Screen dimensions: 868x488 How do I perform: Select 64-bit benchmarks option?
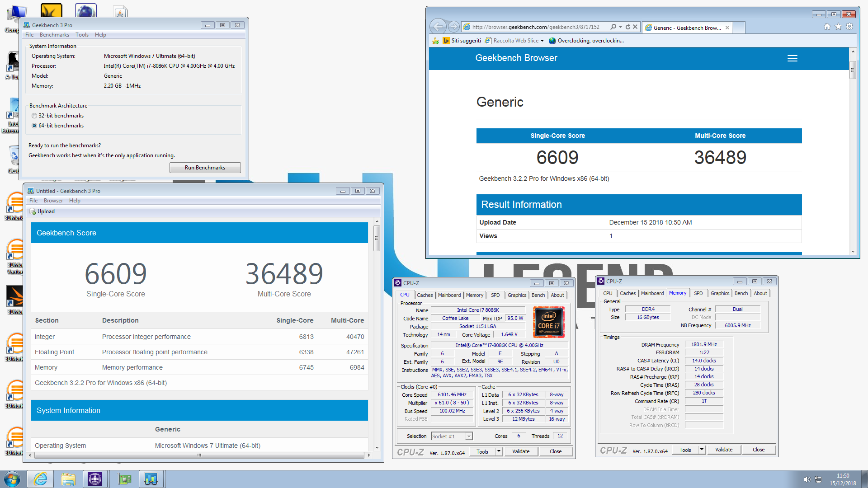pyautogui.click(x=34, y=126)
